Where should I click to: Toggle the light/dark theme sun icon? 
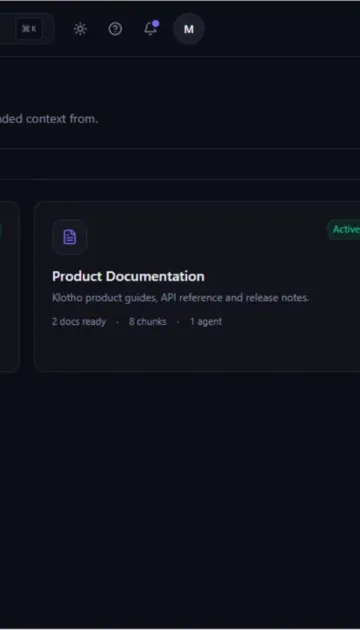tap(80, 29)
